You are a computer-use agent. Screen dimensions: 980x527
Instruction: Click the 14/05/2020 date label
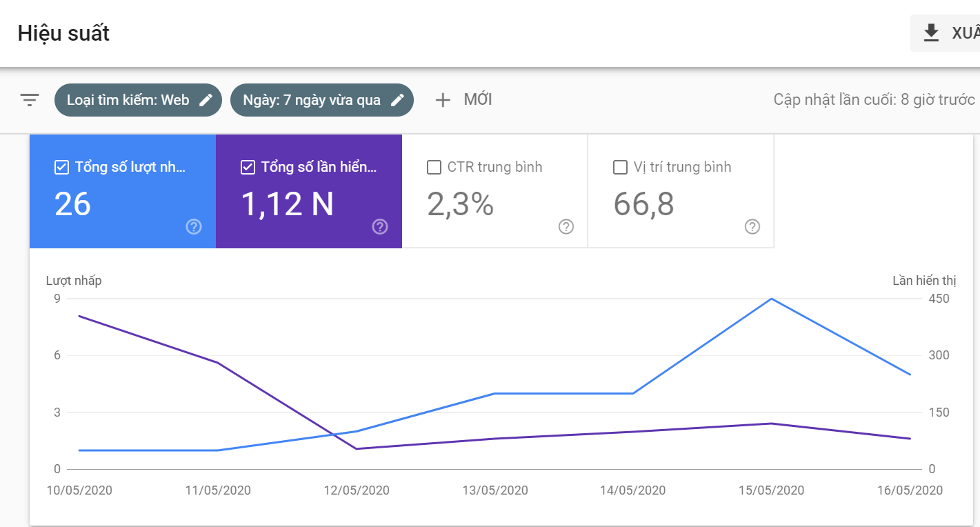[633, 490]
